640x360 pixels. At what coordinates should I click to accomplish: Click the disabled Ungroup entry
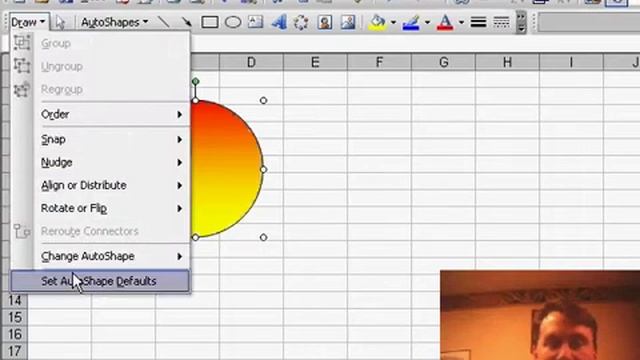point(100,67)
